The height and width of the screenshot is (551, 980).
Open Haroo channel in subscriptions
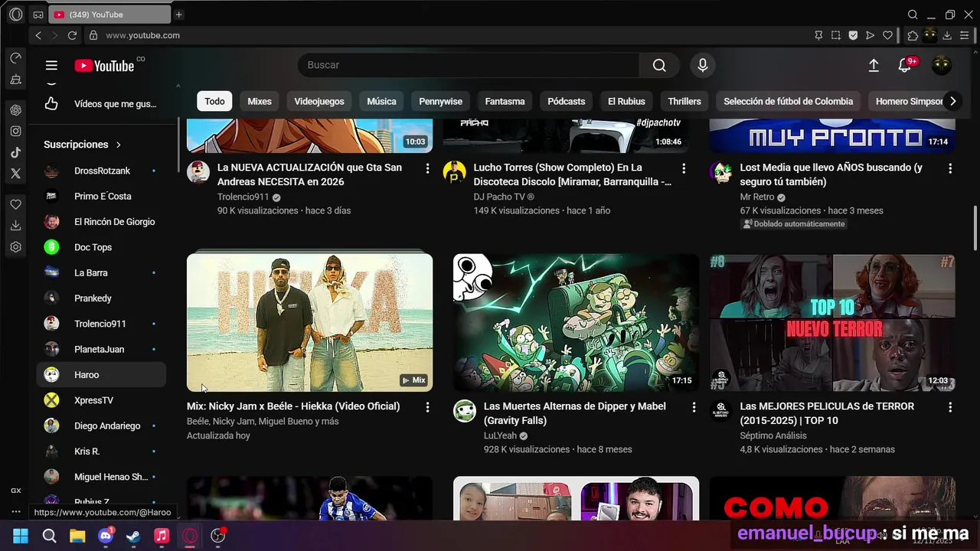101,375
